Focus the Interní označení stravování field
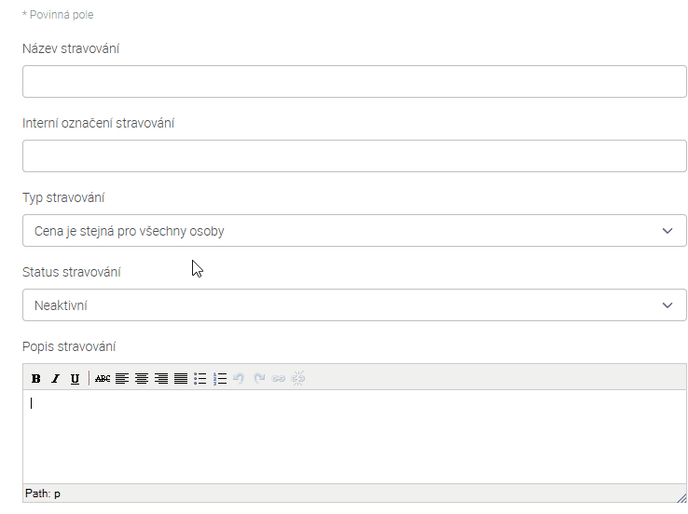Viewport: 688px width, 514px height. coord(354,156)
